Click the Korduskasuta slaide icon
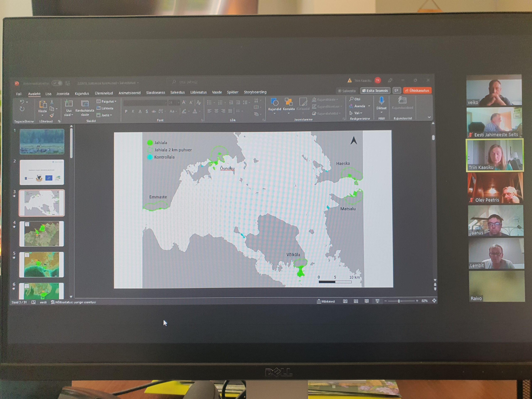 coord(85,104)
